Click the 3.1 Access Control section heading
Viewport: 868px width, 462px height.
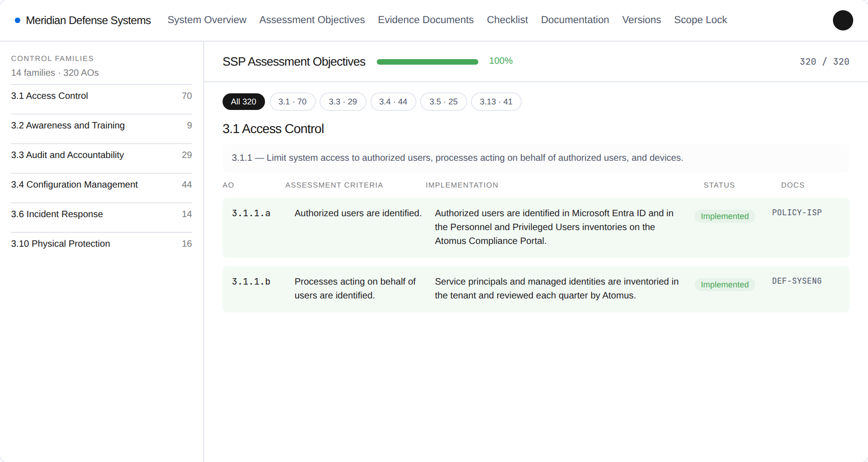click(273, 129)
